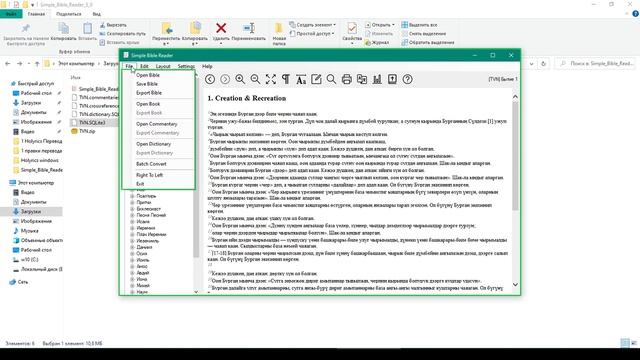
Task: Expand the Притчи book tree node
Action: (132, 202)
